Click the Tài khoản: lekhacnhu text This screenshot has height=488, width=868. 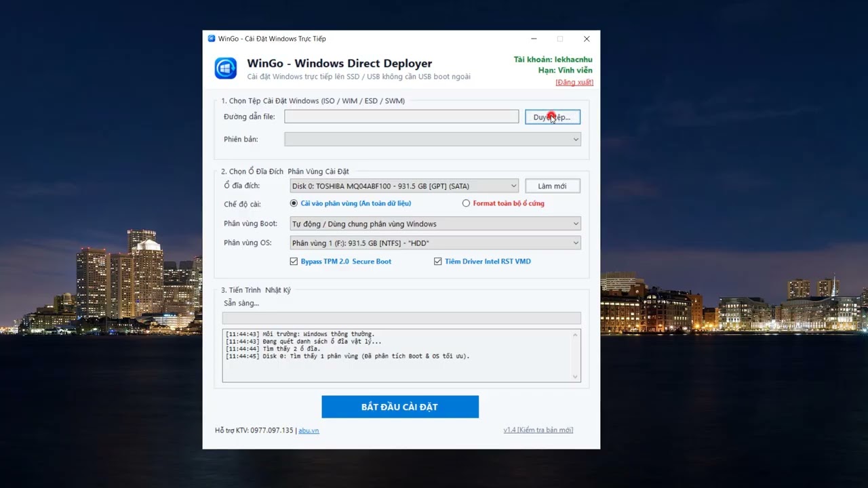tap(553, 60)
